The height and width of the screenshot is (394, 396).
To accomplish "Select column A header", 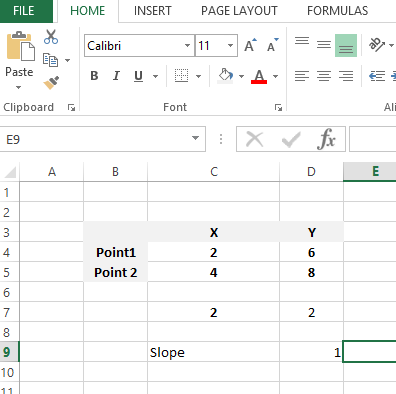I will click(x=52, y=172).
